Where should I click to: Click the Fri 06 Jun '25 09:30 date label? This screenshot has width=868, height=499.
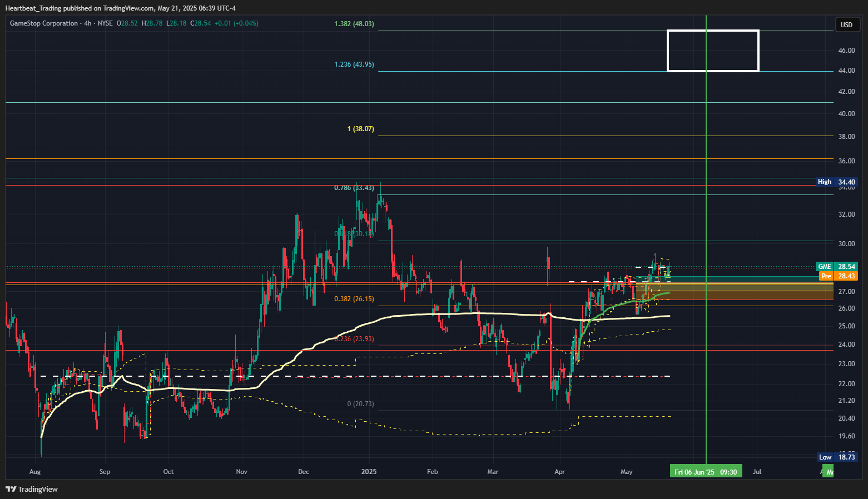click(706, 472)
